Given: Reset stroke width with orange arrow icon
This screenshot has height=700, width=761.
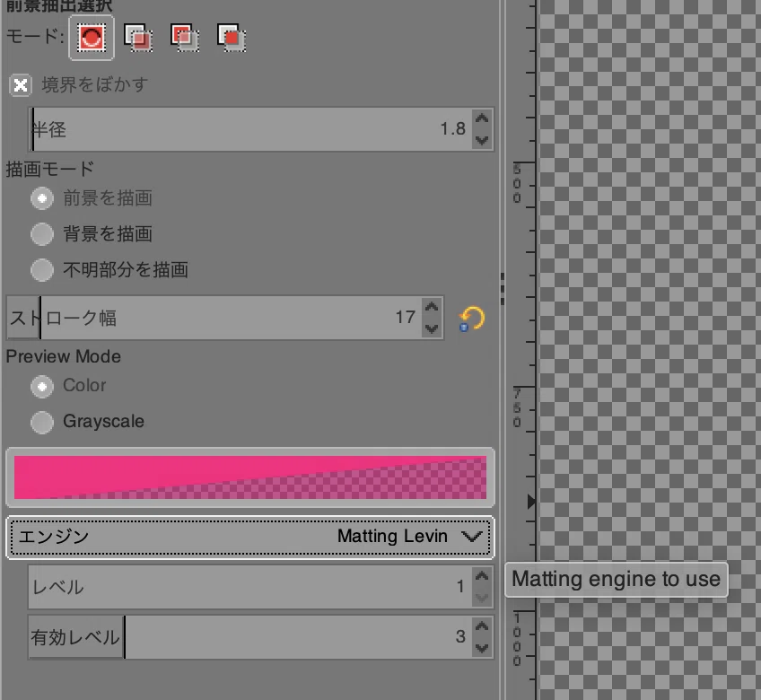Looking at the screenshot, I should pyautogui.click(x=471, y=319).
